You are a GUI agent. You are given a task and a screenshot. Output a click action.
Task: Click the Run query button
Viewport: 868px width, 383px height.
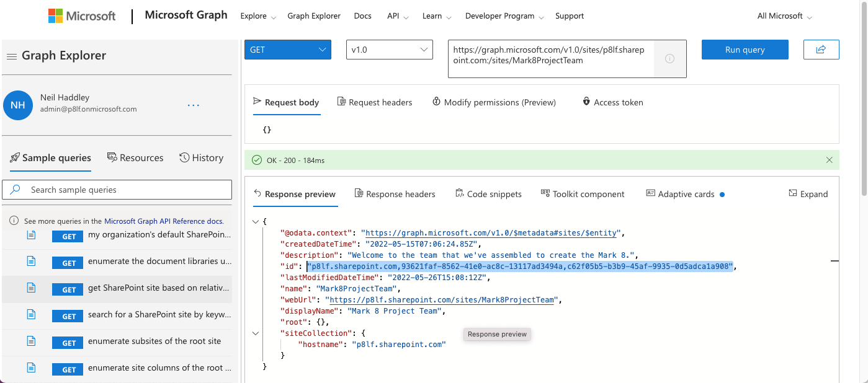click(745, 50)
